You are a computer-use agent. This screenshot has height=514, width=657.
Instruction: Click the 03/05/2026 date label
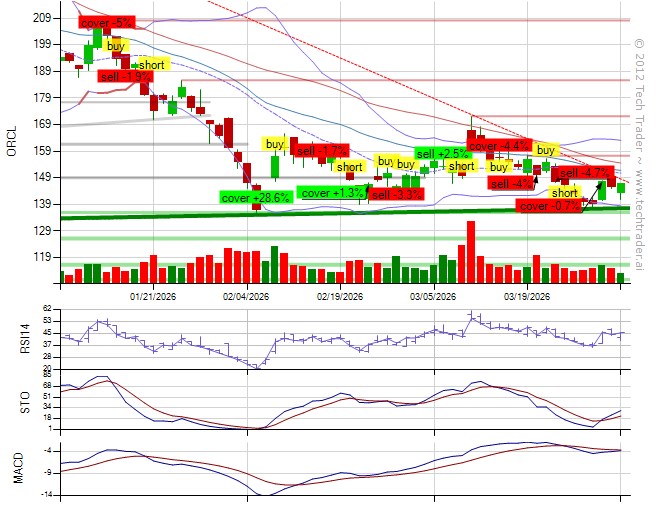pos(434,296)
